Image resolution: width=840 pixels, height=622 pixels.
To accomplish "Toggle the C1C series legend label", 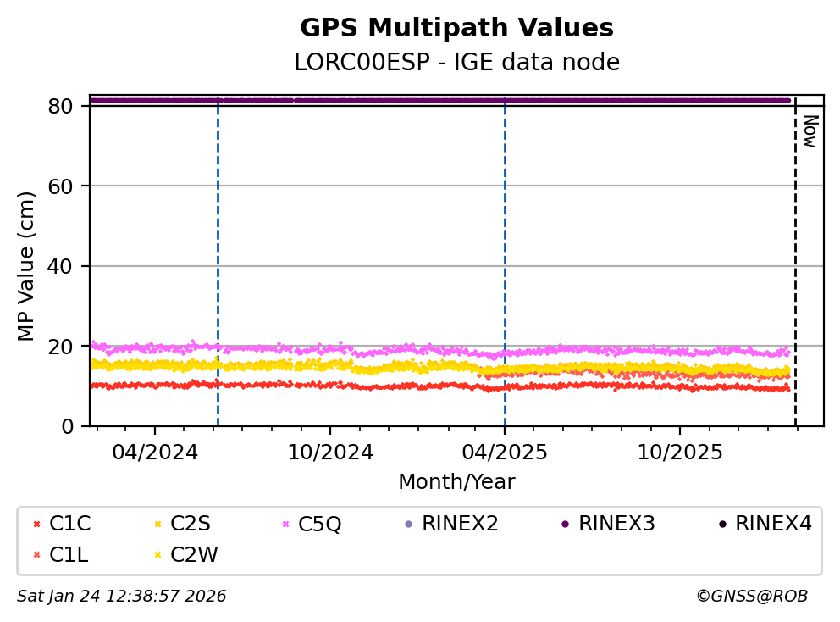I will 70,525.
